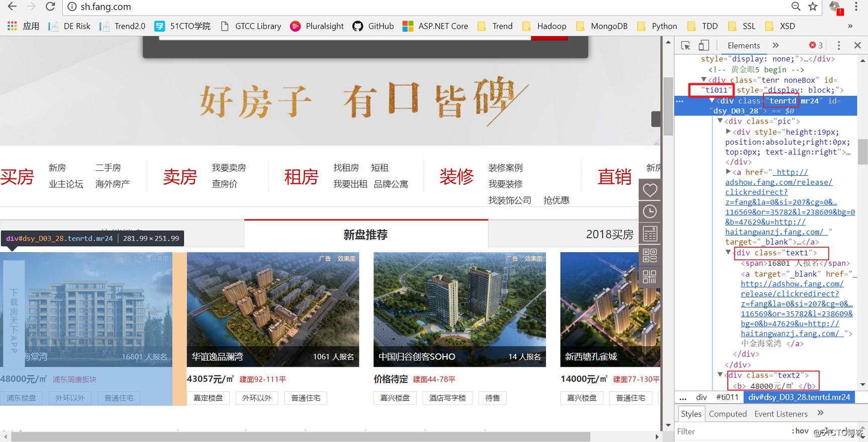Collapse the div class tenr noneBox node
Screen dimensions: 868x442
[x=704, y=79]
